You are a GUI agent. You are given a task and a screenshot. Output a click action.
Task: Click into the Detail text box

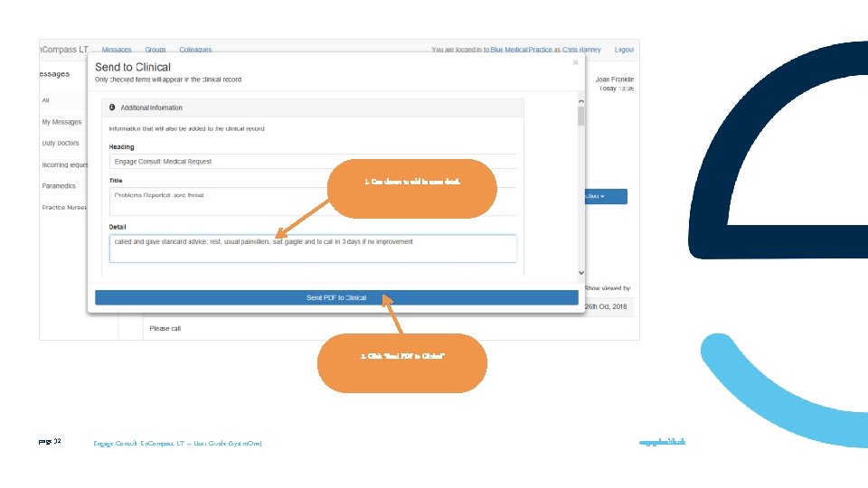tap(313, 249)
